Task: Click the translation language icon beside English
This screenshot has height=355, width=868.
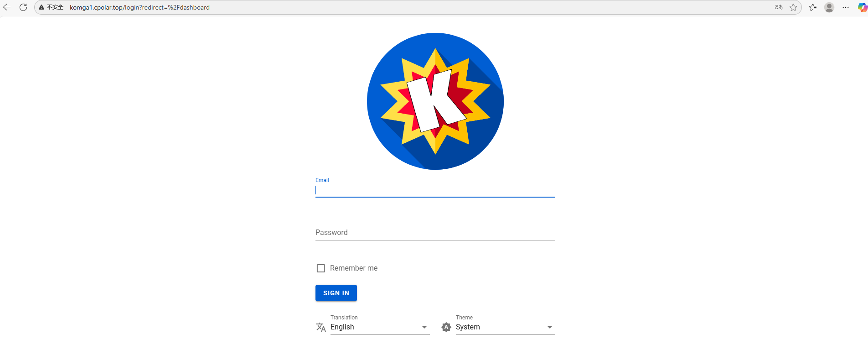Action: click(321, 327)
